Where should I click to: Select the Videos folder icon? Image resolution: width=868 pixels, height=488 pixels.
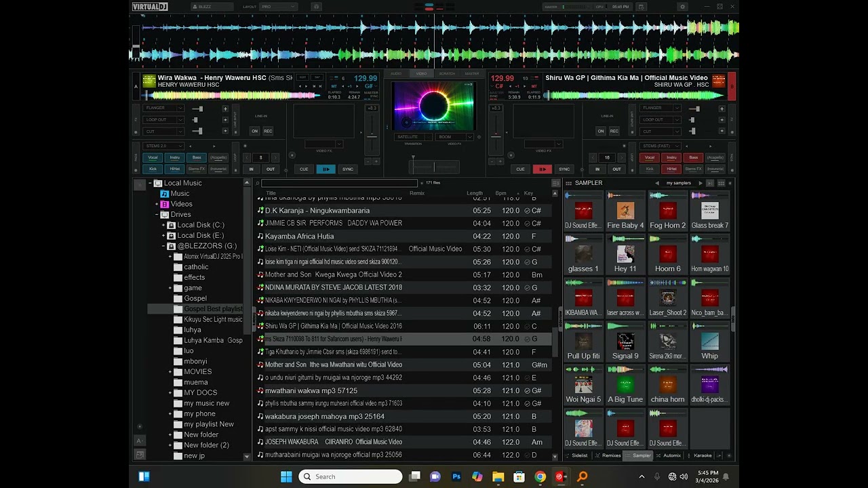pos(164,204)
